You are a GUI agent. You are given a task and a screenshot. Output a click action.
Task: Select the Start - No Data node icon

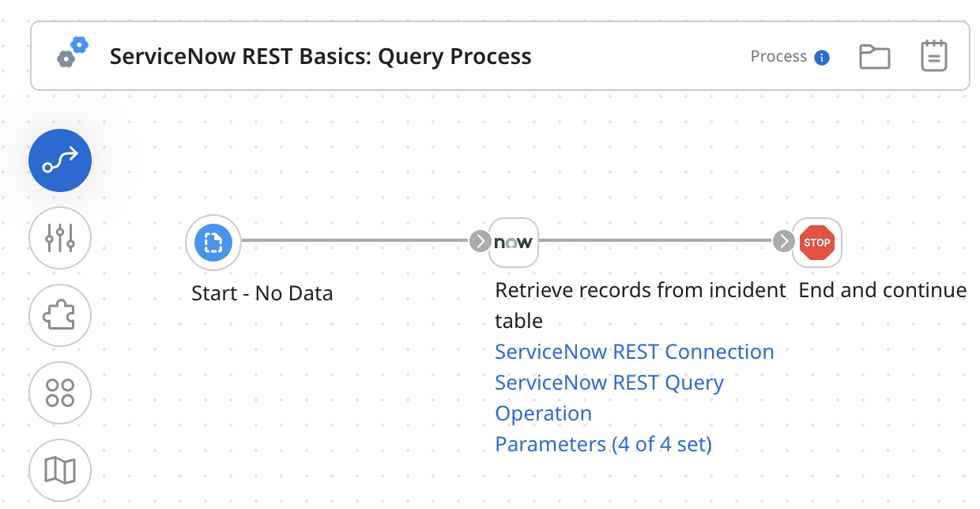pos(213,243)
